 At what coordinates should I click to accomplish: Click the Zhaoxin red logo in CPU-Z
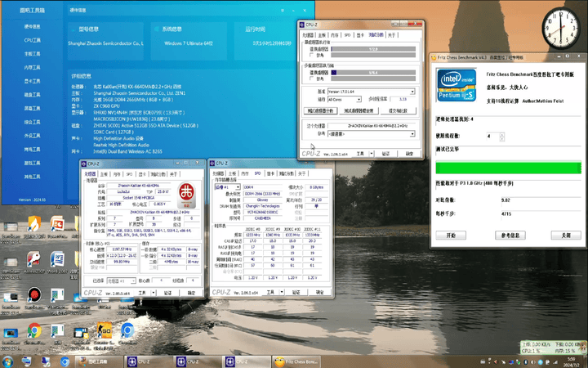click(x=186, y=195)
